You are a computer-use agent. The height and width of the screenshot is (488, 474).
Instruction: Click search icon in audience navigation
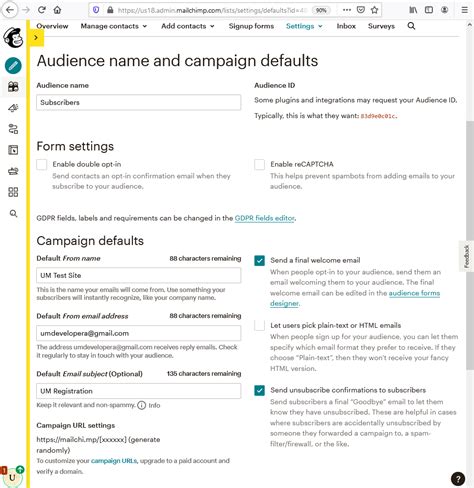[x=411, y=26]
